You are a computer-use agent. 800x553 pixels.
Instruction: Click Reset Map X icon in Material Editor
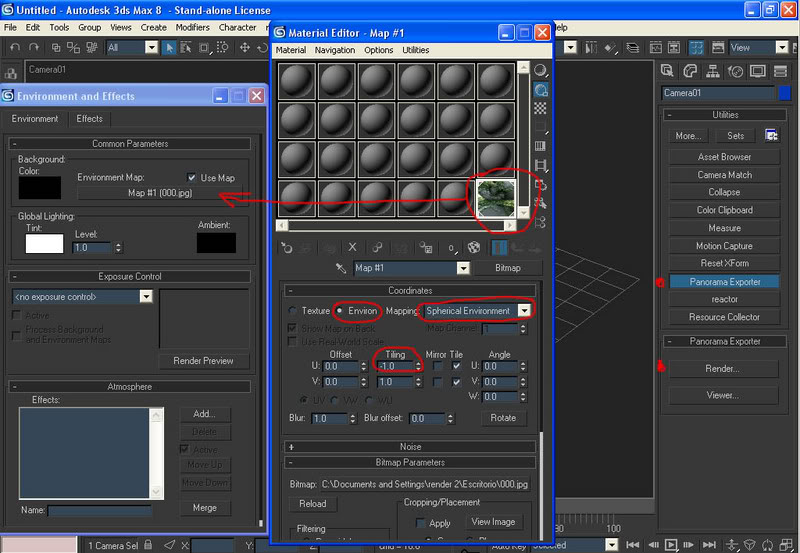[352, 247]
